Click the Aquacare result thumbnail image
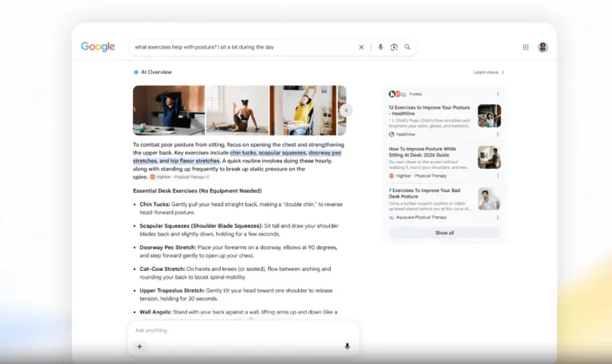Screen dimensions: 612x364 click(x=489, y=199)
